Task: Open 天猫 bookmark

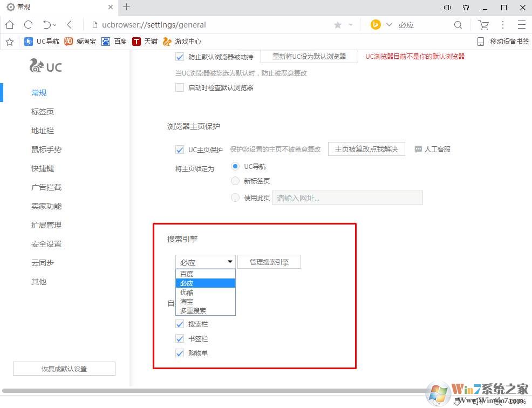Action: point(145,42)
